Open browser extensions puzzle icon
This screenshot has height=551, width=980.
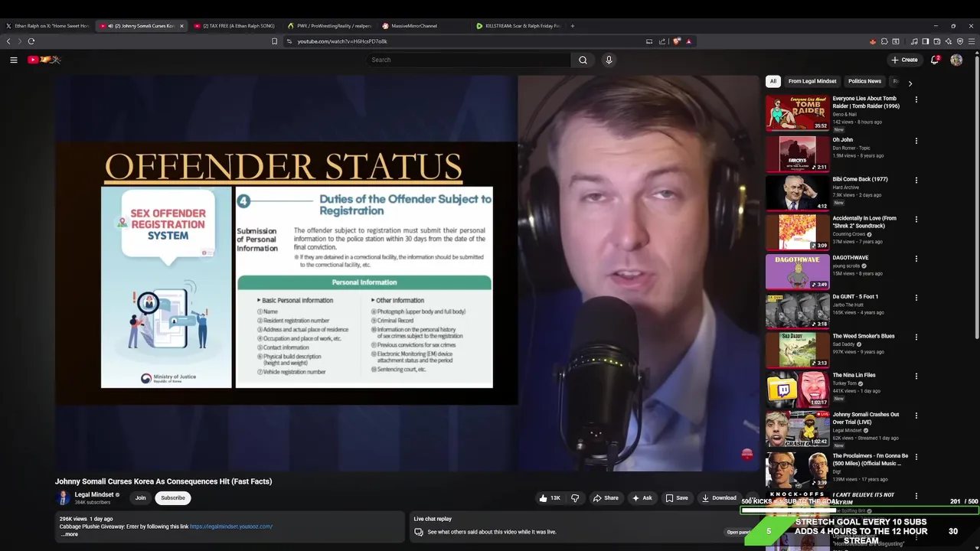click(x=884, y=41)
